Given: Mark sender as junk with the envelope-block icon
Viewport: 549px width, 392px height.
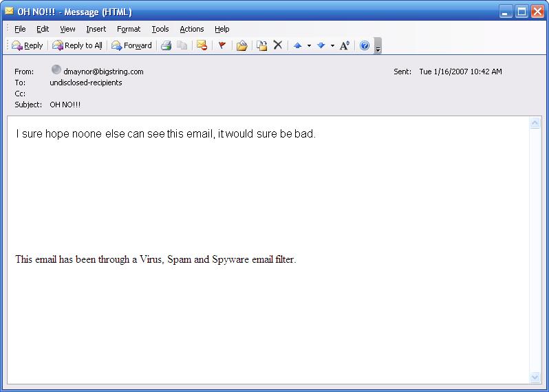Looking at the screenshot, I should tap(202, 45).
